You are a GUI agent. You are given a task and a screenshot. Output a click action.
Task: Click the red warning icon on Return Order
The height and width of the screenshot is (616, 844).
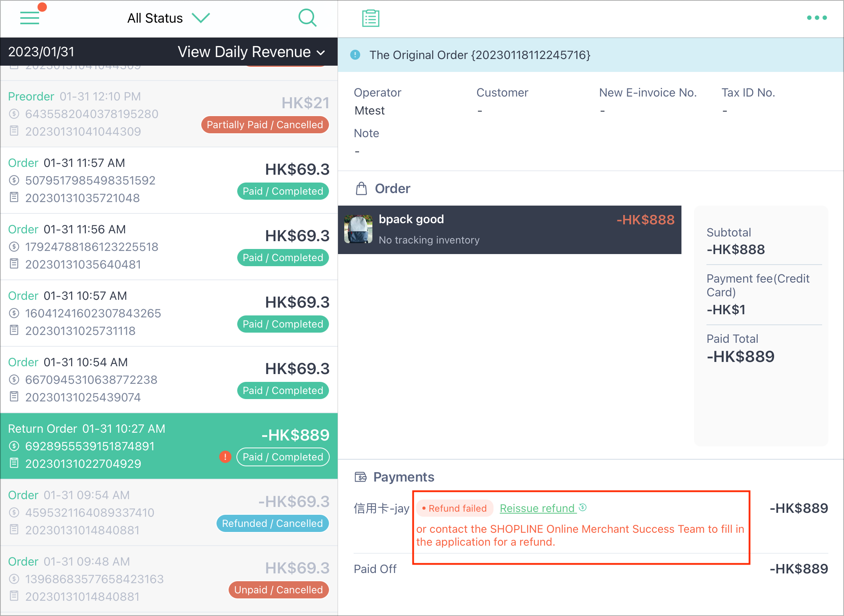click(x=225, y=457)
